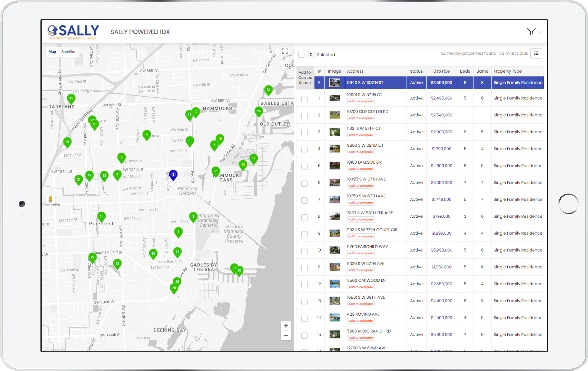Sort by the ListPrice column header
Image resolution: width=588 pixels, height=371 pixels.
(441, 71)
